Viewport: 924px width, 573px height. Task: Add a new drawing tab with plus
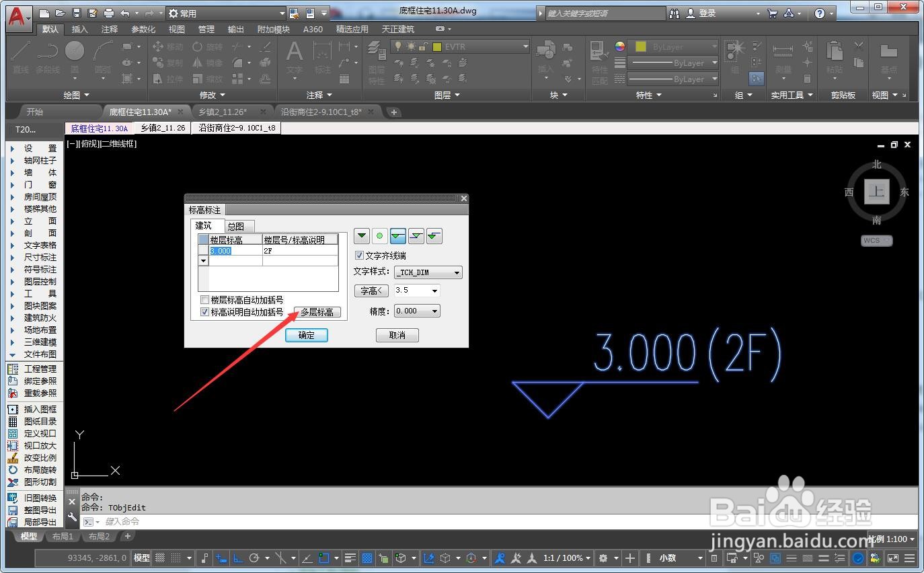[394, 112]
